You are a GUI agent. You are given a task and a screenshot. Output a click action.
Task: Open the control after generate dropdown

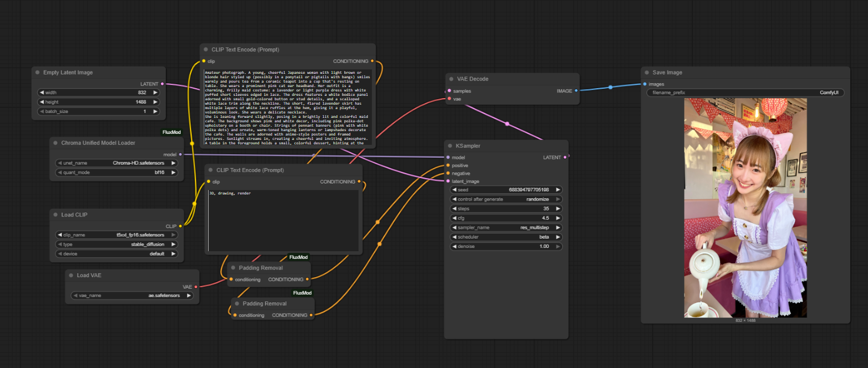coord(506,199)
